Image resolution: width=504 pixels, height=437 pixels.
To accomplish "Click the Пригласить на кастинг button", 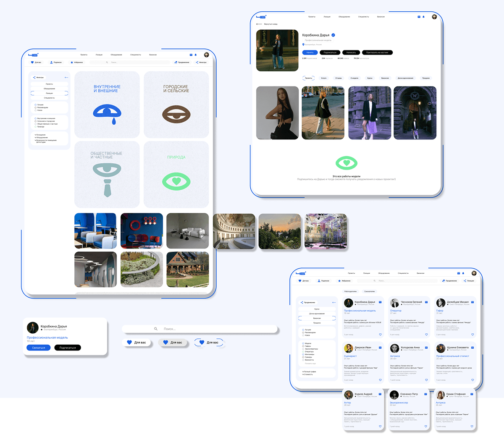I will [378, 52].
